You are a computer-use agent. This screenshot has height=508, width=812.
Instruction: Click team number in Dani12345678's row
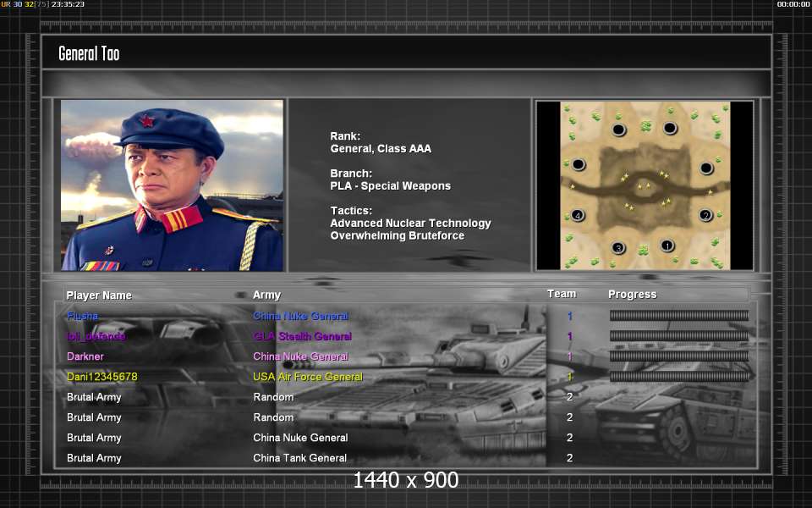pos(569,377)
